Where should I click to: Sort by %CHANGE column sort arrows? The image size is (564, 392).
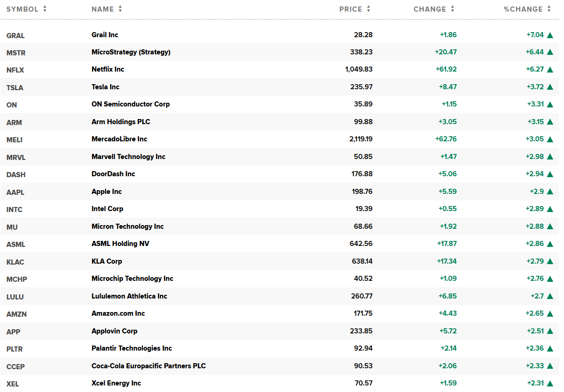coord(549,9)
